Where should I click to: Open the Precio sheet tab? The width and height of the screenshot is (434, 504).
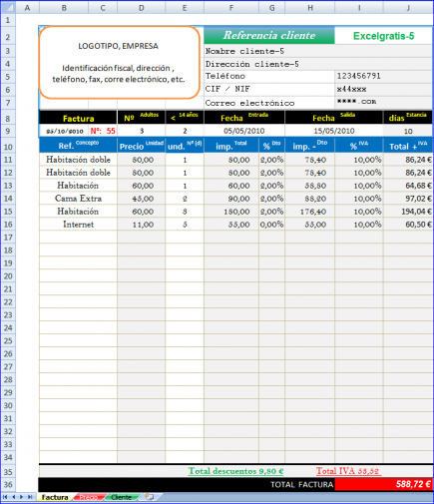coord(88,497)
